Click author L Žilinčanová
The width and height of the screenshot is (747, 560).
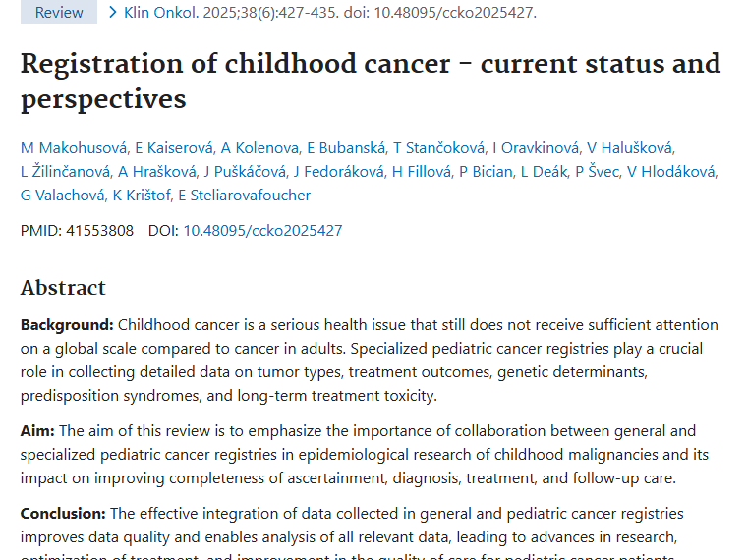coord(65,172)
